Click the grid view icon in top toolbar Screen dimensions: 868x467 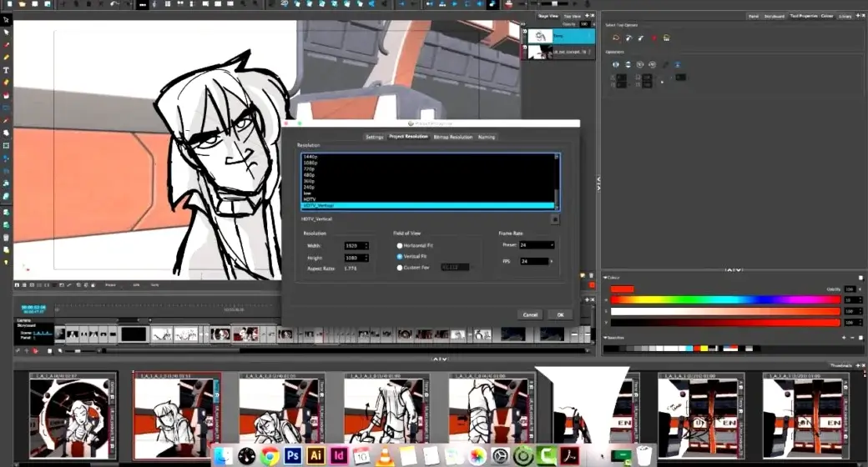[168, 4]
